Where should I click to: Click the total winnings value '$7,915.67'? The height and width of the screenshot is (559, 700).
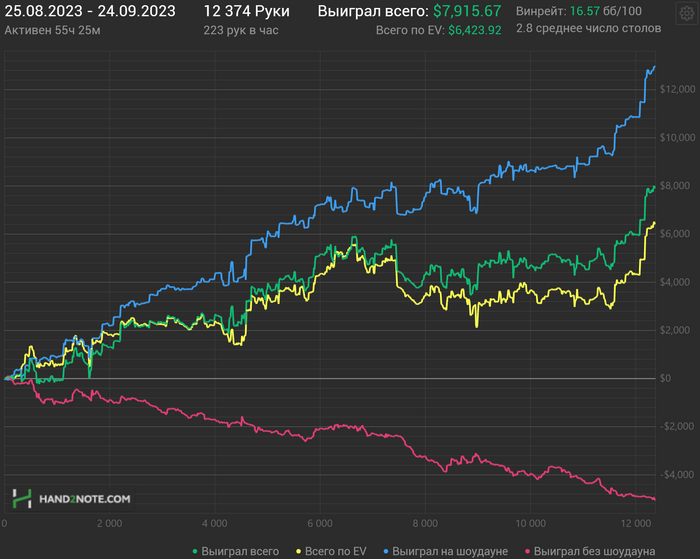[467, 11]
